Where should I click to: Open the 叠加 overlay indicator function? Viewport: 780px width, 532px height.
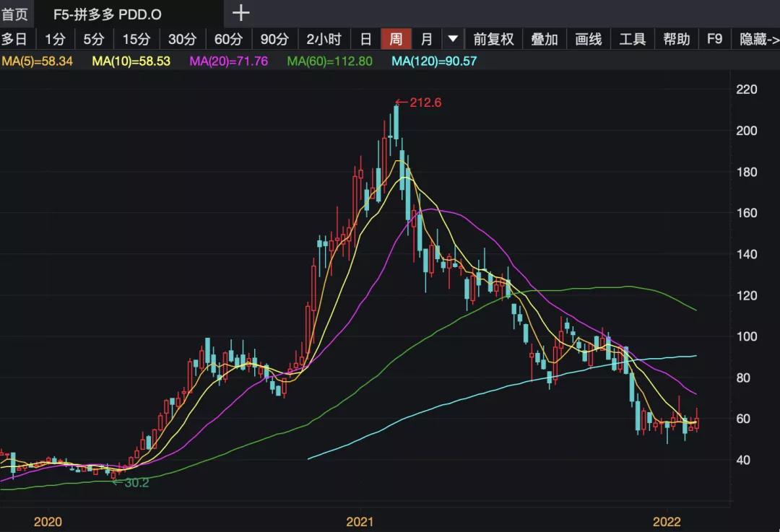tap(544, 39)
